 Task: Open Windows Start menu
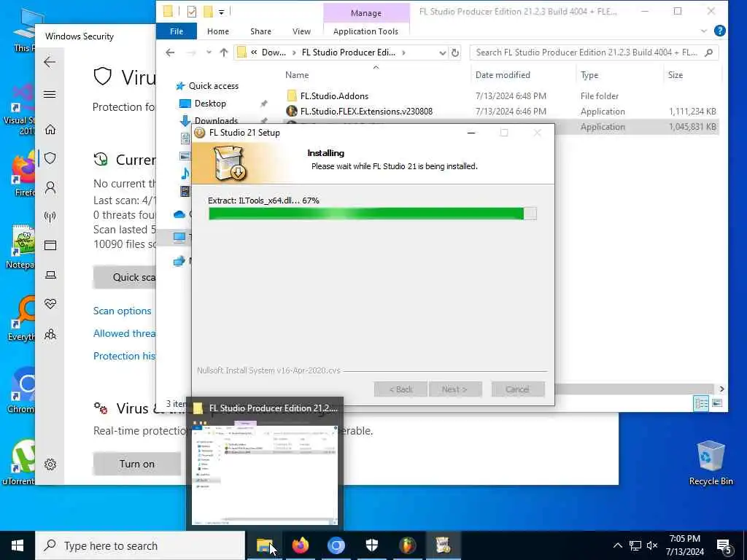(18, 545)
